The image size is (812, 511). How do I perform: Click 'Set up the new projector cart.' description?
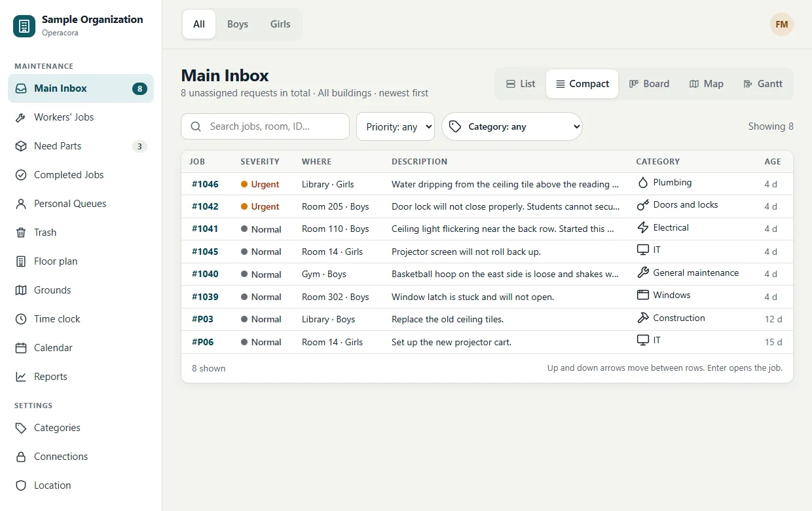click(452, 342)
